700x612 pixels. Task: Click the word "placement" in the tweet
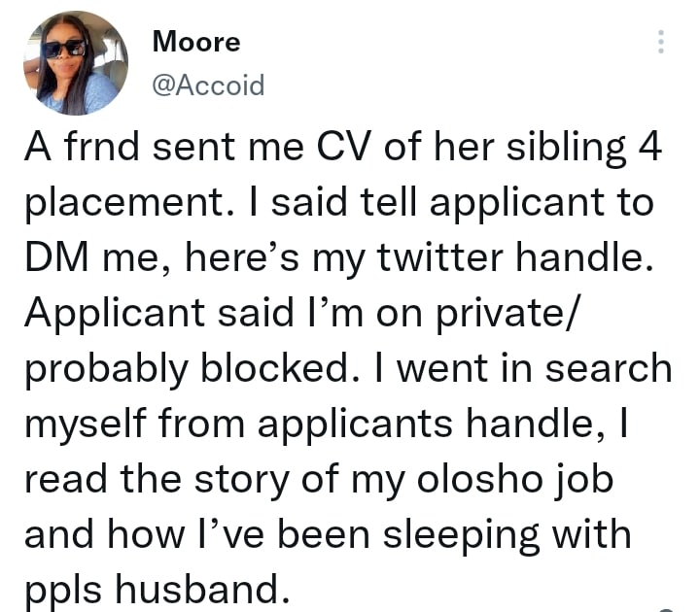(x=125, y=204)
